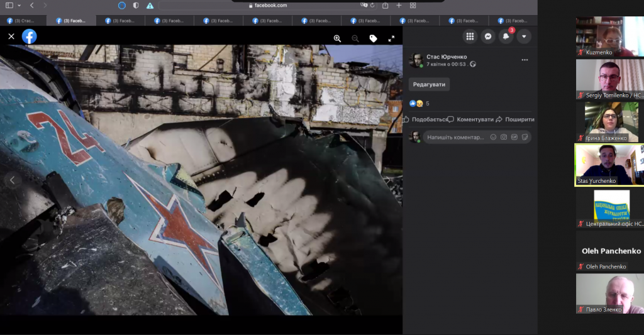The height and width of the screenshot is (335, 644).
Task: Open Стас Юрченко profile name link
Action: [447, 57]
